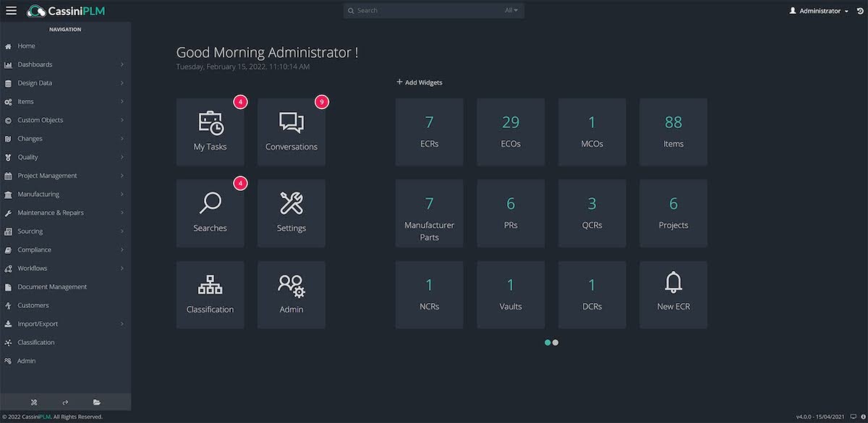Expand the Dashboards menu chevron
The height and width of the screenshot is (423, 868).
[x=122, y=64]
